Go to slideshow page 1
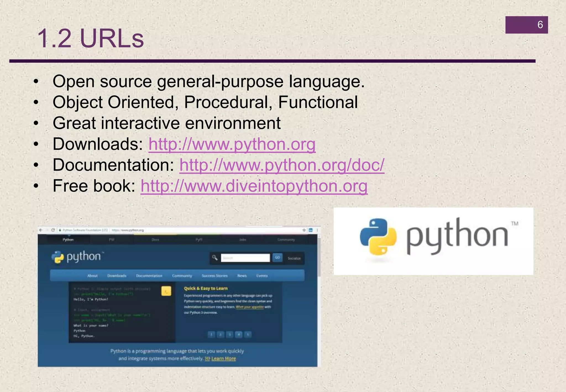This screenshot has width=566, height=392. tap(211, 334)
